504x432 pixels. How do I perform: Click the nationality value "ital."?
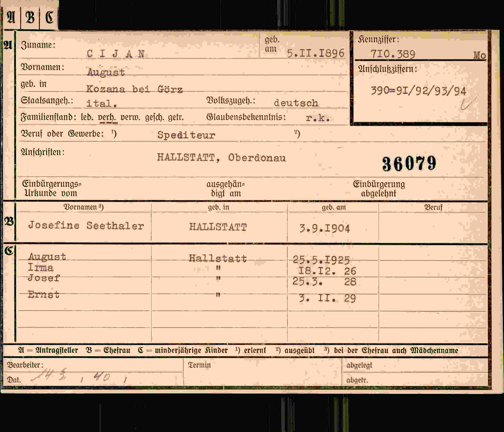(102, 104)
